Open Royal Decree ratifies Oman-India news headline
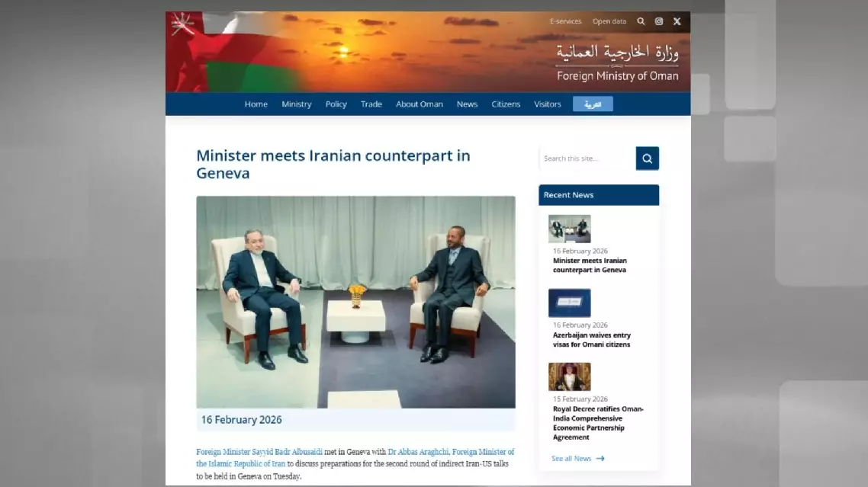The image size is (868, 487). click(598, 423)
